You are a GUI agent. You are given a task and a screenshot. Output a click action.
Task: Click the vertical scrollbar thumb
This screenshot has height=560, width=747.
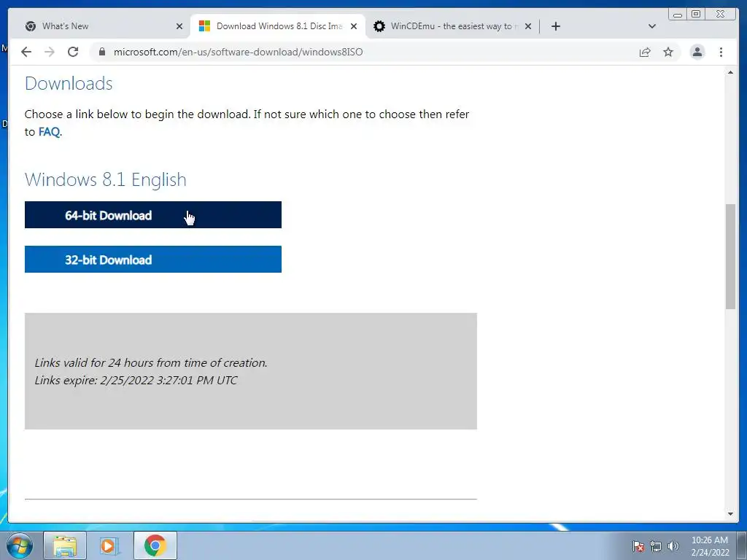point(730,256)
